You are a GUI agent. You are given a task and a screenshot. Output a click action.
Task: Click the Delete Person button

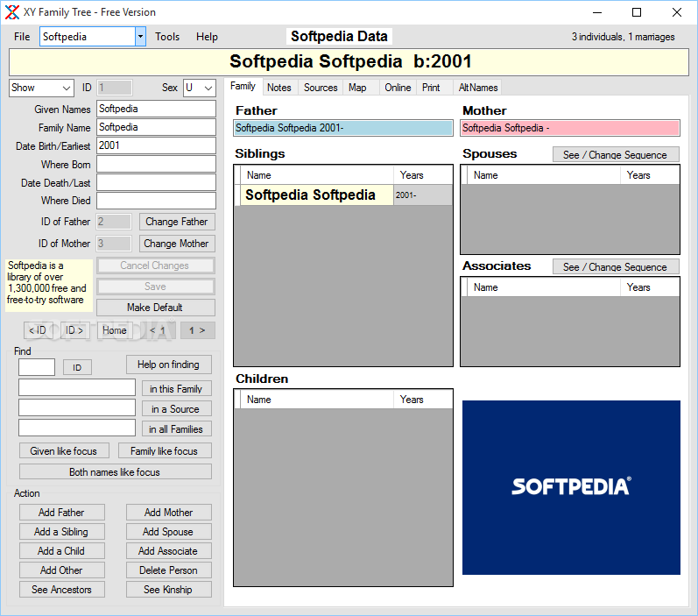(x=169, y=570)
